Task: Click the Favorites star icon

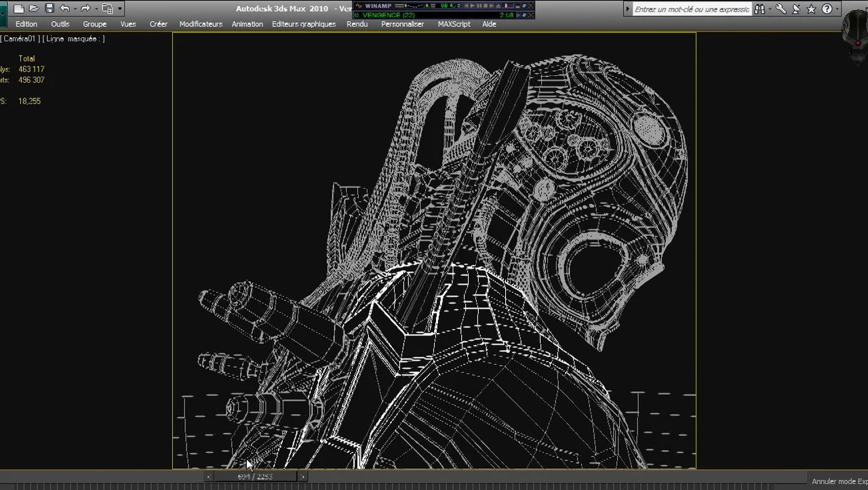Action: 811,9
